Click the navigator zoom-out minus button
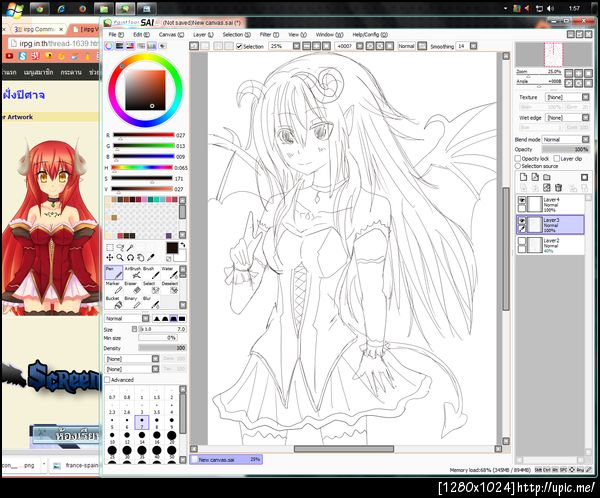The width and height of the screenshot is (600, 498). 569,73
